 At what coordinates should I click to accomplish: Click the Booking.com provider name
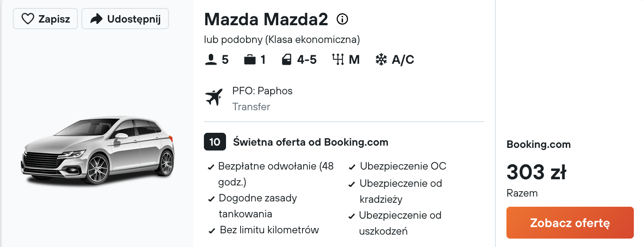click(x=538, y=144)
